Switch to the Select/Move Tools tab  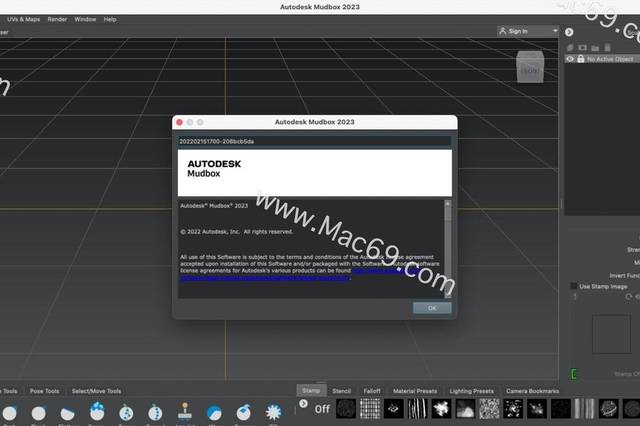[96, 391]
